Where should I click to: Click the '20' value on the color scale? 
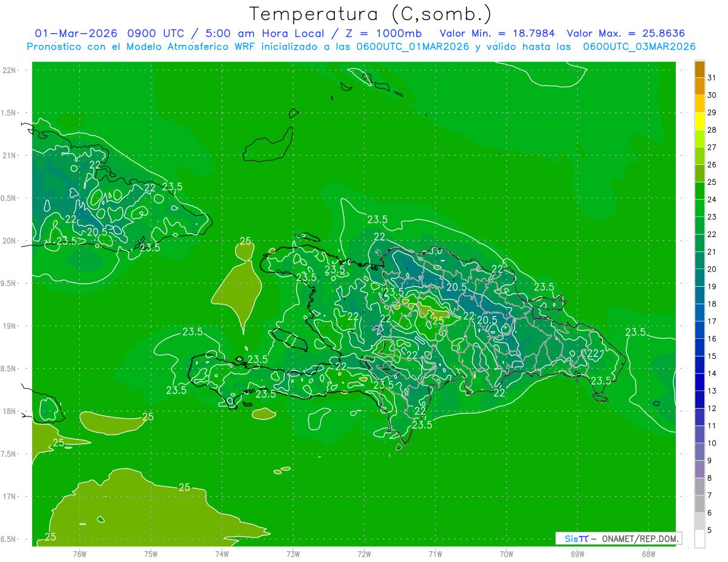[712, 269]
